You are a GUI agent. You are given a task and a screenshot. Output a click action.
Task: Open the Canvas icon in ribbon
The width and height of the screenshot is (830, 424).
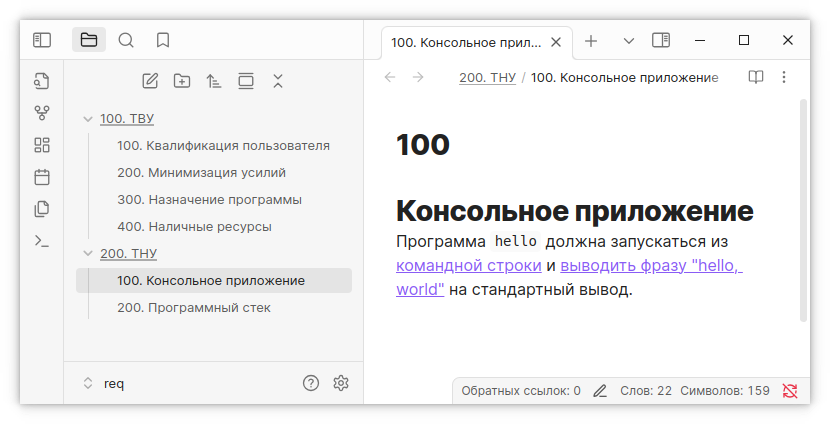[x=41, y=145]
